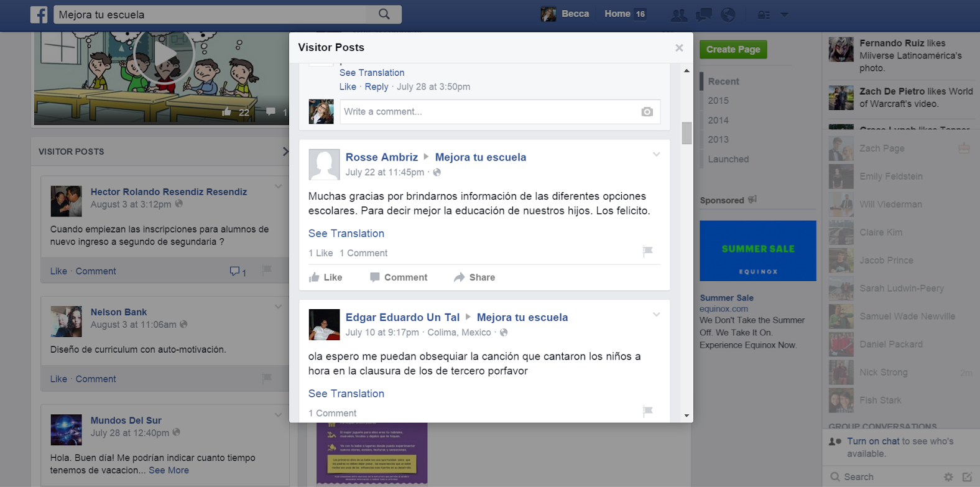980x487 pixels.
Task: Click Edgar Eduardo Un Tal's profile photo
Action: tap(324, 325)
